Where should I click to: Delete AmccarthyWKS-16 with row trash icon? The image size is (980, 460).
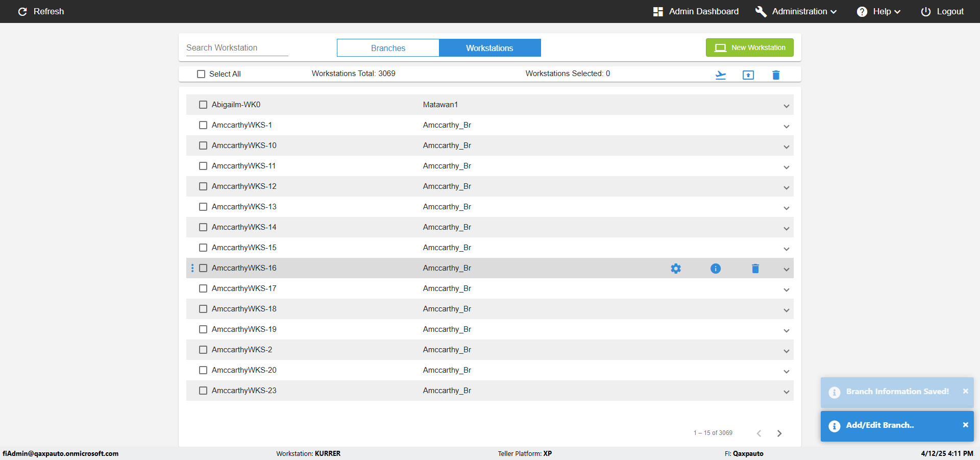tap(755, 268)
